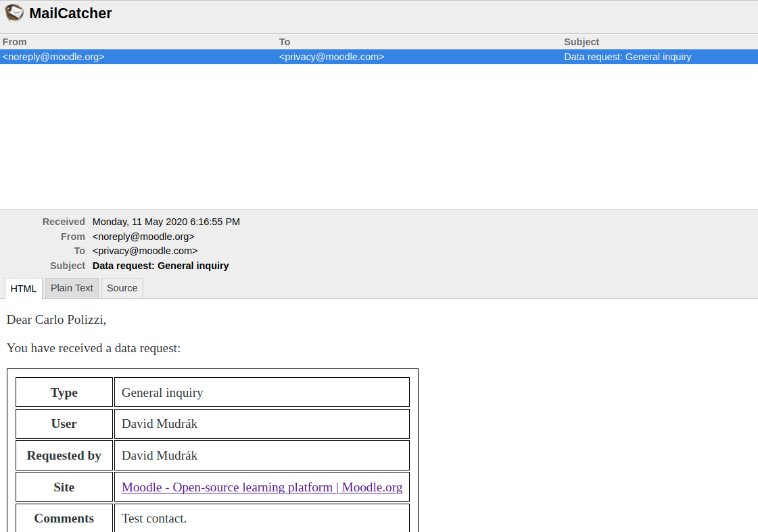Open the Moodle.org site link
Screen dimensions: 758x532
262,487
